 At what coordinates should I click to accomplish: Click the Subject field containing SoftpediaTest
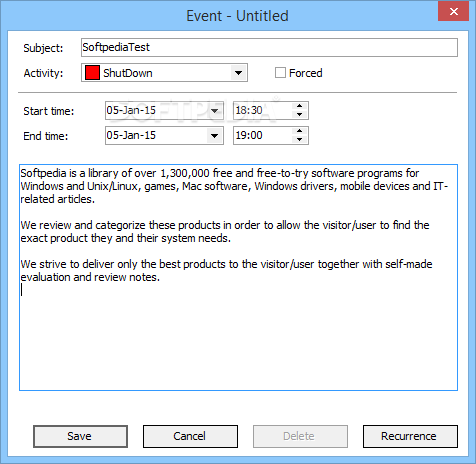click(269, 47)
